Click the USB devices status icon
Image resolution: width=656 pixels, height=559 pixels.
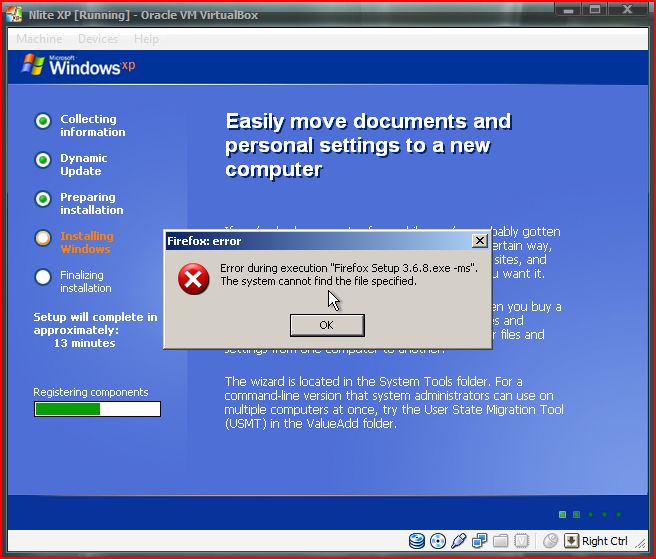(459, 541)
